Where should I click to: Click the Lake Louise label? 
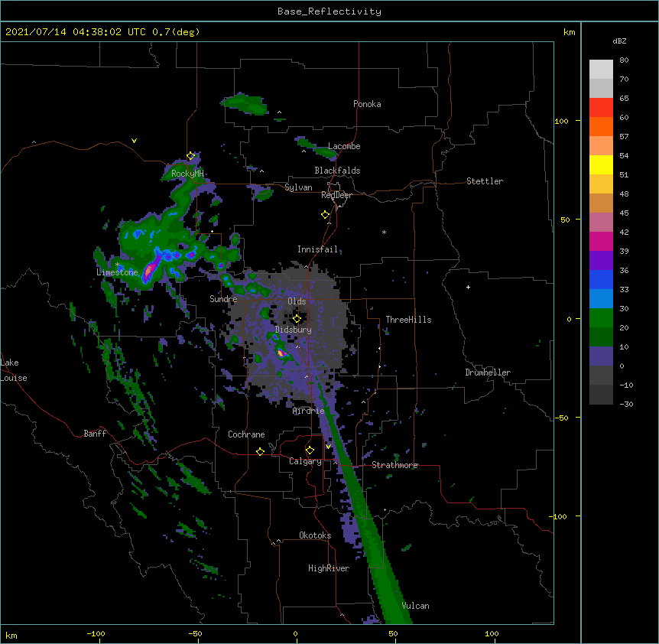coord(14,370)
